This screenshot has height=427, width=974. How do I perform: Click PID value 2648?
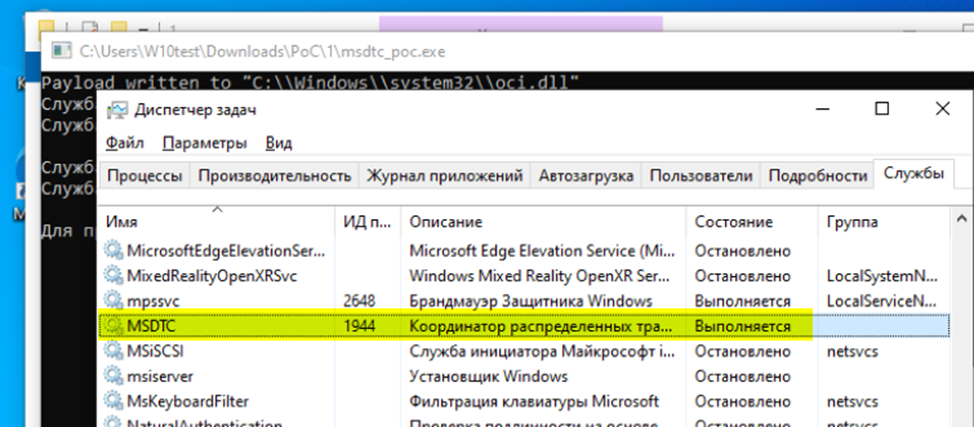click(x=359, y=301)
